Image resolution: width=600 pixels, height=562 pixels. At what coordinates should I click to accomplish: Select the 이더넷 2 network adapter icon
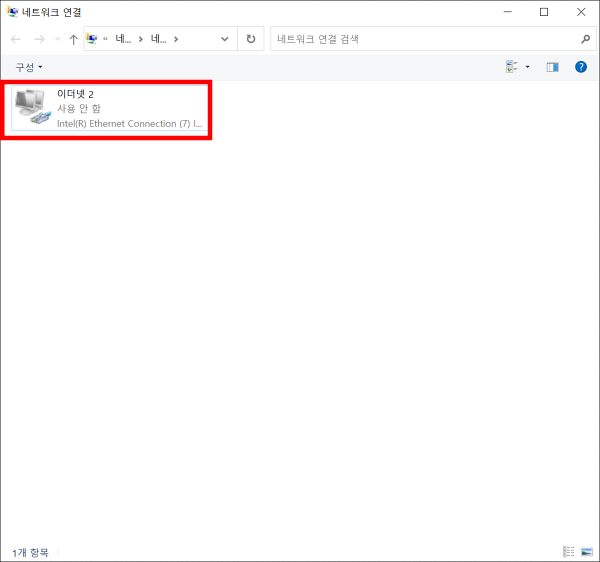point(33,107)
